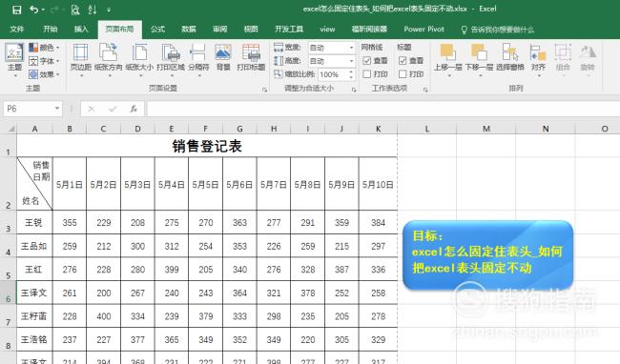620x364 pixels.
Task: Open the theme Colors (颜色) menu
Action: tap(44, 48)
